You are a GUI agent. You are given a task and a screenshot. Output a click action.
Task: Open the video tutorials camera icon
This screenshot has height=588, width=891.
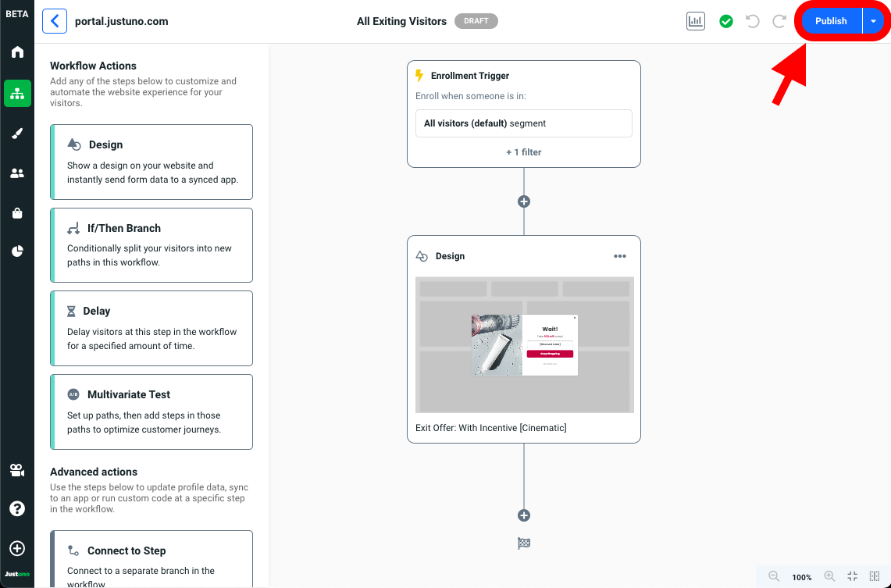tap(17, 470)
